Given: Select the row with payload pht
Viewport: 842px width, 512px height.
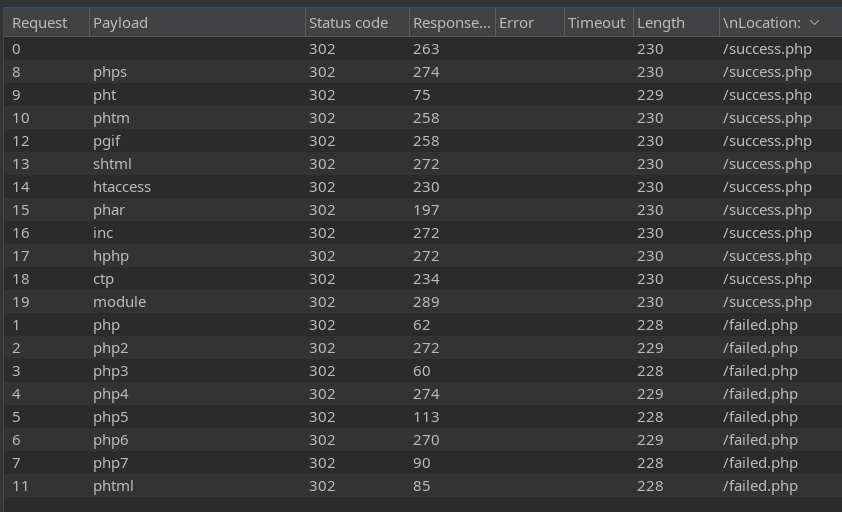Looking at the screenshot, I should pyautogui.click(x=423, y=95).
